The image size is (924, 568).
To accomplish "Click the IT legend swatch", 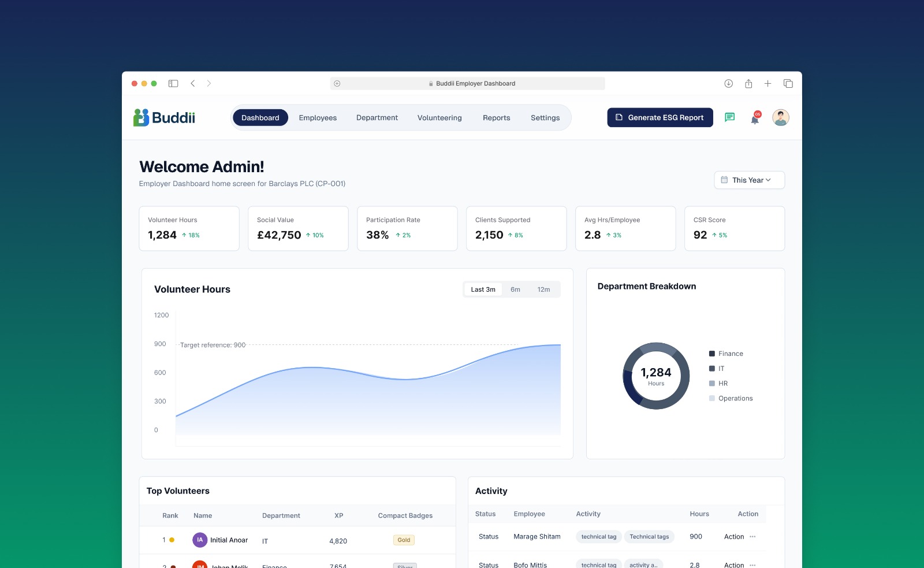I will click(712, 369).
